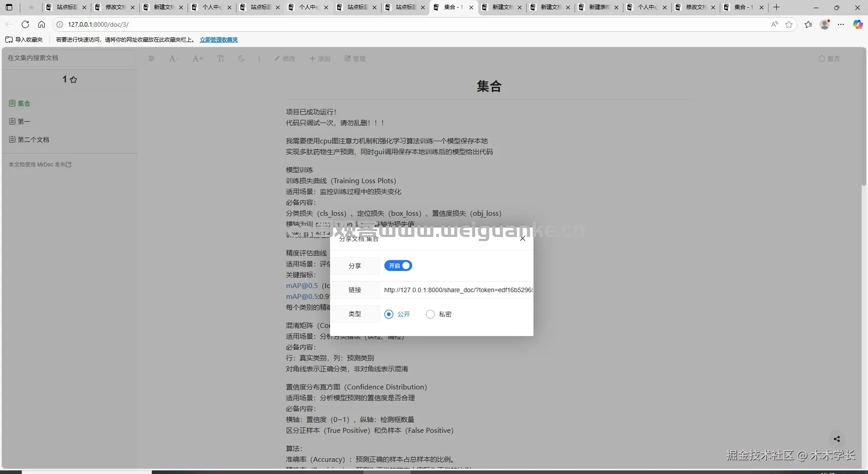Open a new browser tab
This screenshot has width=868, height=474.
pyautogui.click(x=776, y=7)
